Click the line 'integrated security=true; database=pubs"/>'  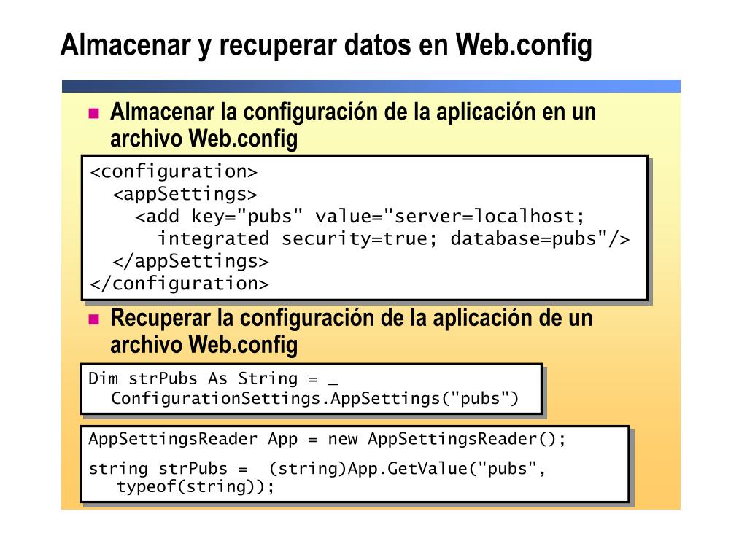pos(393,239)
